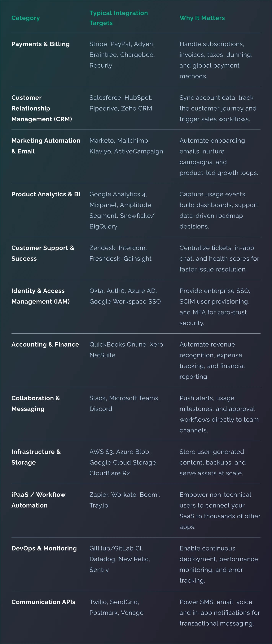Select the Salesforce, HubSpot targets cell
This screenshot has height=644, width=272.
121,103
